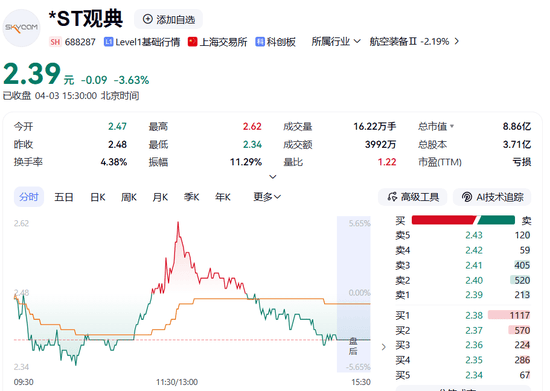Click the 高级工具 tool icon

coord(392,197)
